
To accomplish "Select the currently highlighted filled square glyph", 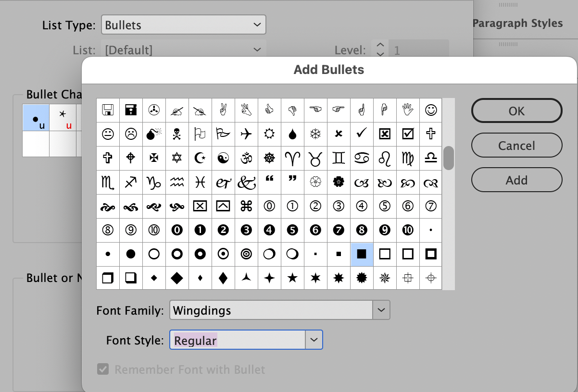I will [362, 254].
